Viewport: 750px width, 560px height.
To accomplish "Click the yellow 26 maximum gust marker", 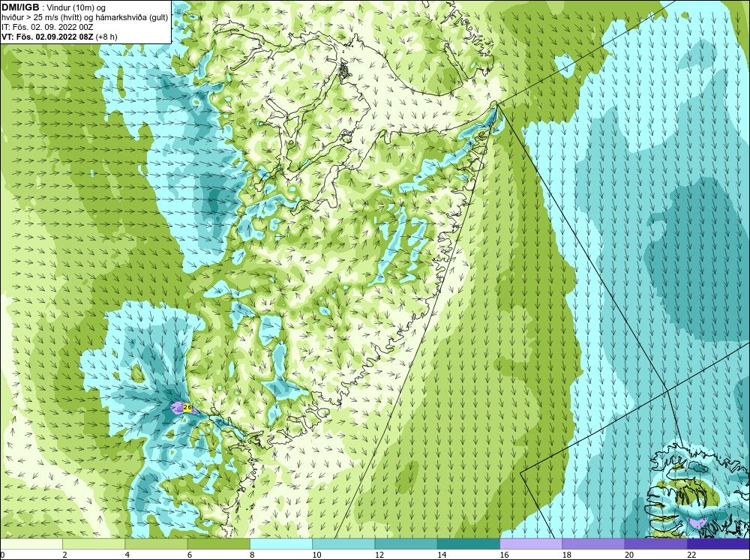I will tap(187, 408).
